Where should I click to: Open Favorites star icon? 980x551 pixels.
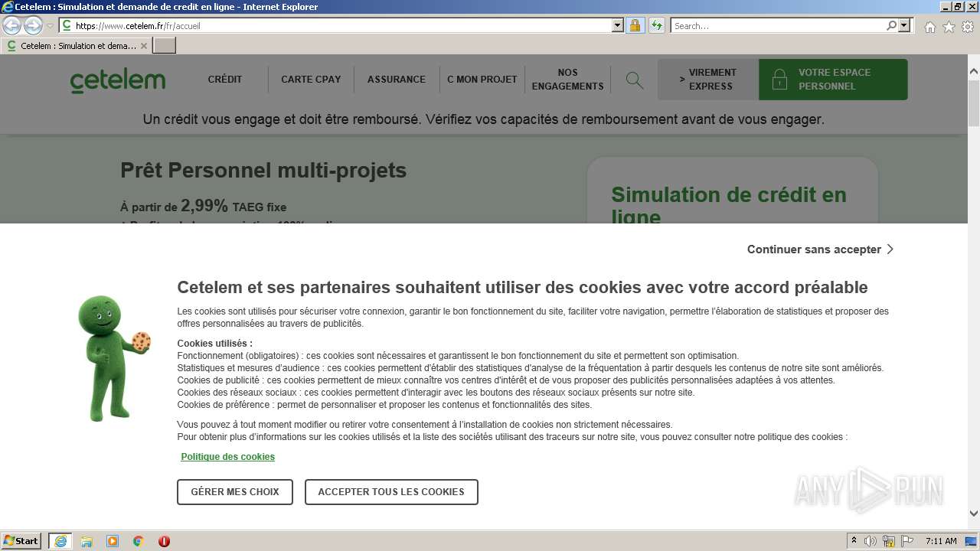tap(949, 27)
